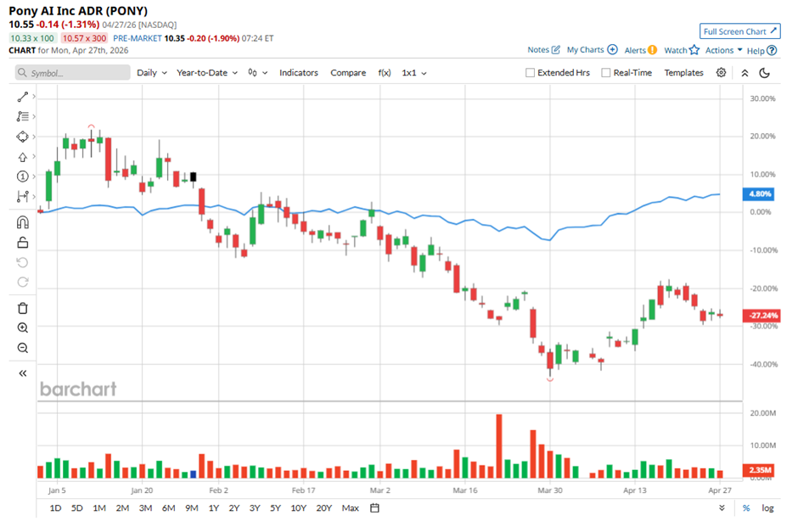Zoom out using the magnifier minus icon

tap(23, 348)
